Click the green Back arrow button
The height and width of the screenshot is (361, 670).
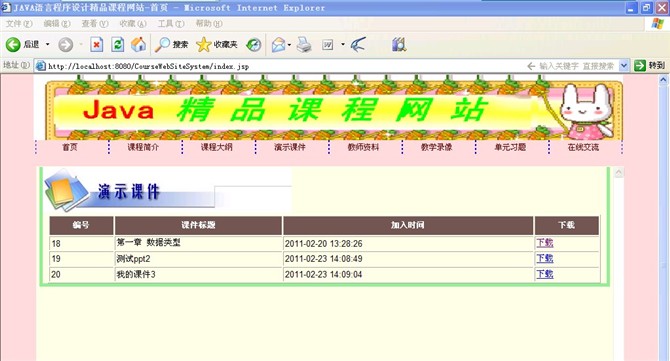(13, 44)
